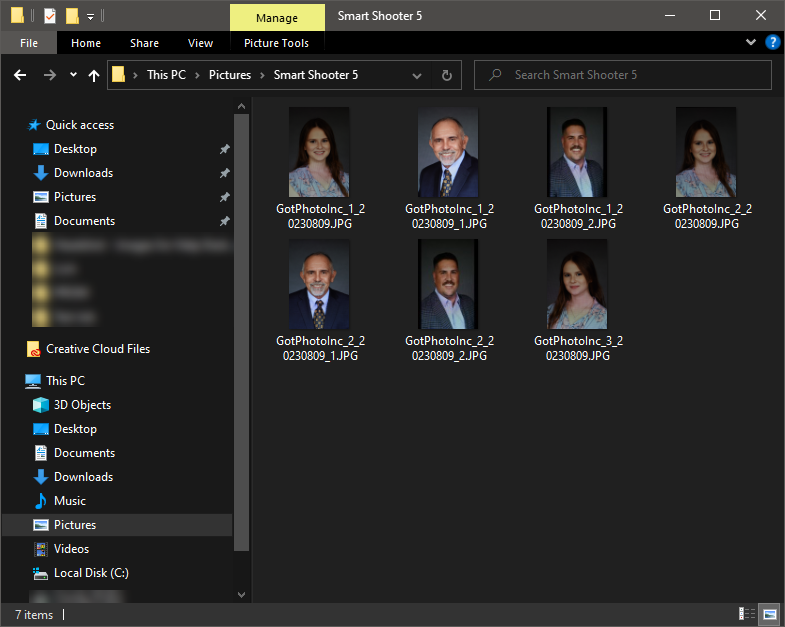This screenshot has height=627, width=785.
Task: Open Videos under This PC
Action: point(71,549)
